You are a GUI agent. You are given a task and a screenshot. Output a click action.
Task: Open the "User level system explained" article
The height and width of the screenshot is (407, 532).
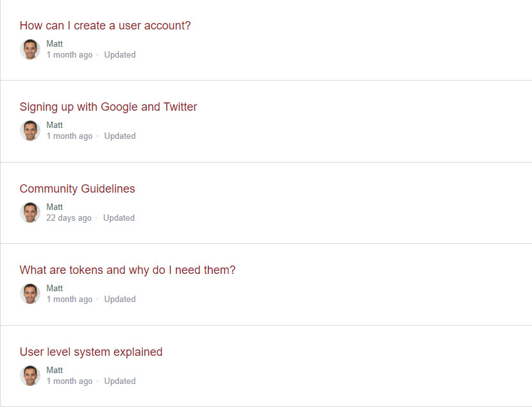91,351
